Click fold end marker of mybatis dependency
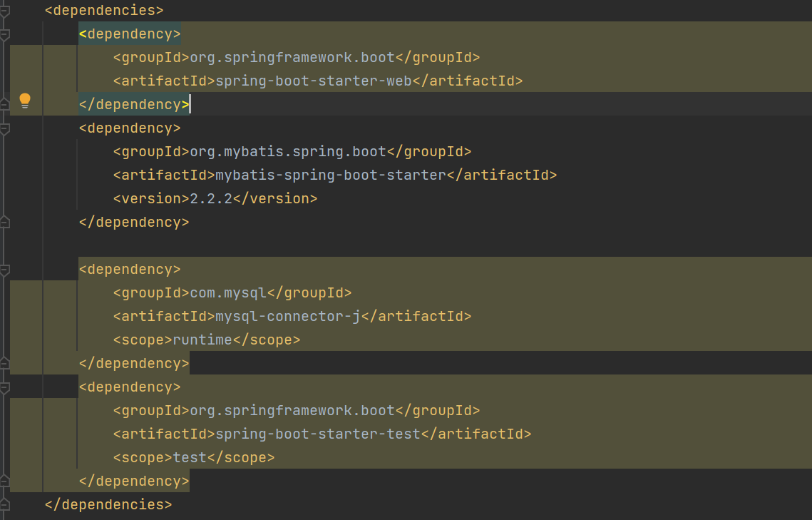The height and width of the screenshot is (520, 812). pyautogui.click(x=4, y=222)
